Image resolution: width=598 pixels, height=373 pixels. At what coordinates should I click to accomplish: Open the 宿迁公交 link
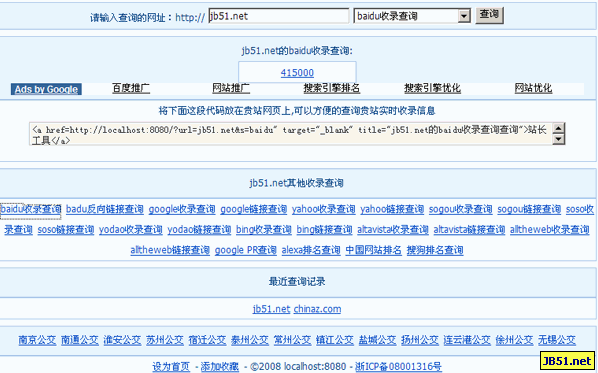[x=207, y=340]
